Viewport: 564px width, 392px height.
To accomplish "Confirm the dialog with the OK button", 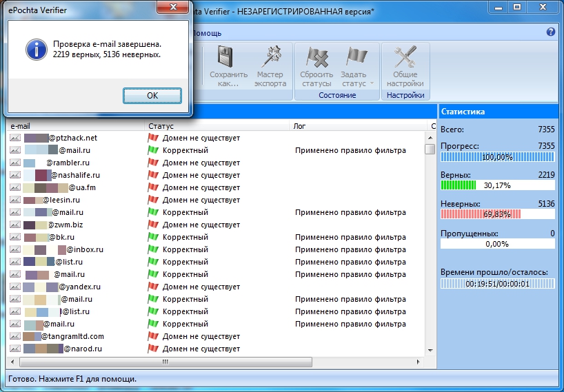I will 152,96.
